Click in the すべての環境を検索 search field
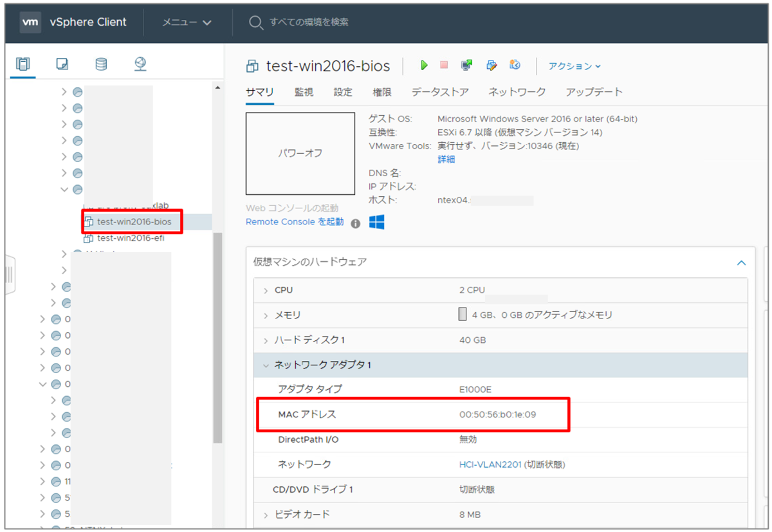Viewport: 772px width, 532px height. pos(309,23)
